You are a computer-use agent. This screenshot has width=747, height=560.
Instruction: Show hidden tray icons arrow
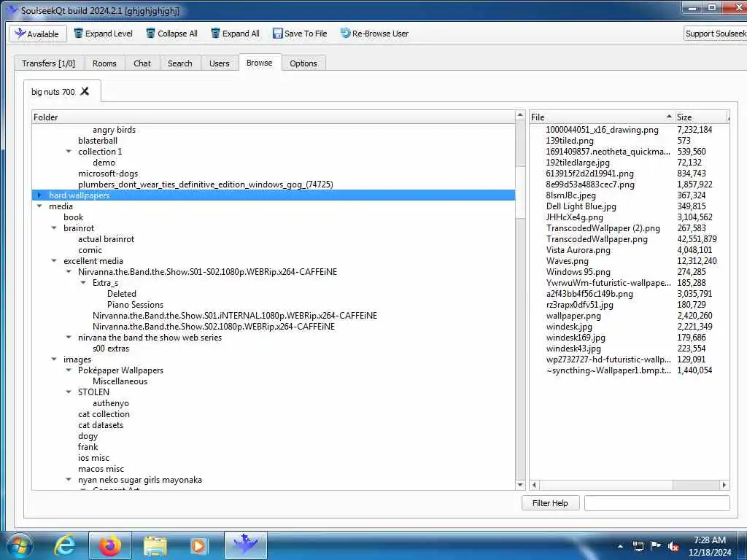coord(620,547)
